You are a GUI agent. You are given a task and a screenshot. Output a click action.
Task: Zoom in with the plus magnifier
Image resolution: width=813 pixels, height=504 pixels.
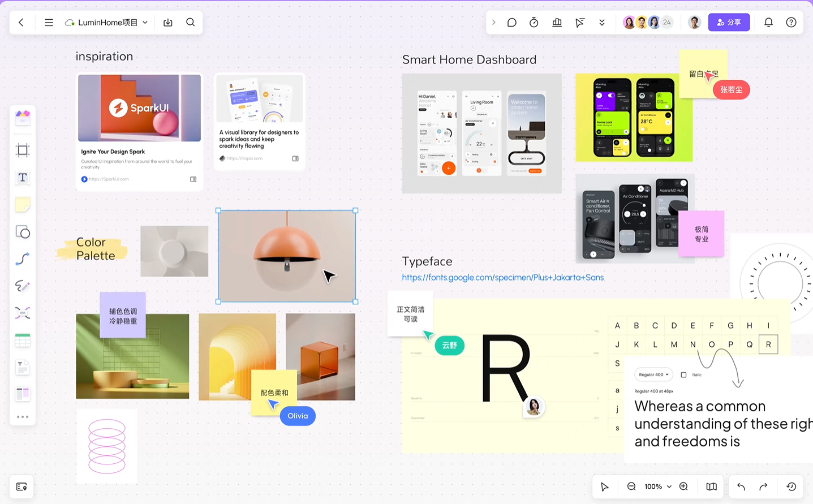coord(683,486)
